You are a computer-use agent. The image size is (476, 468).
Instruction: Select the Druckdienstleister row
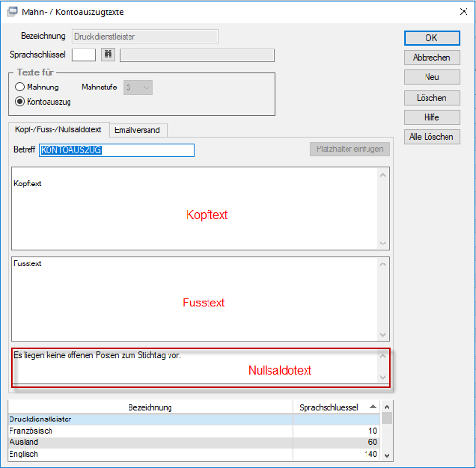tap(193, 419)
